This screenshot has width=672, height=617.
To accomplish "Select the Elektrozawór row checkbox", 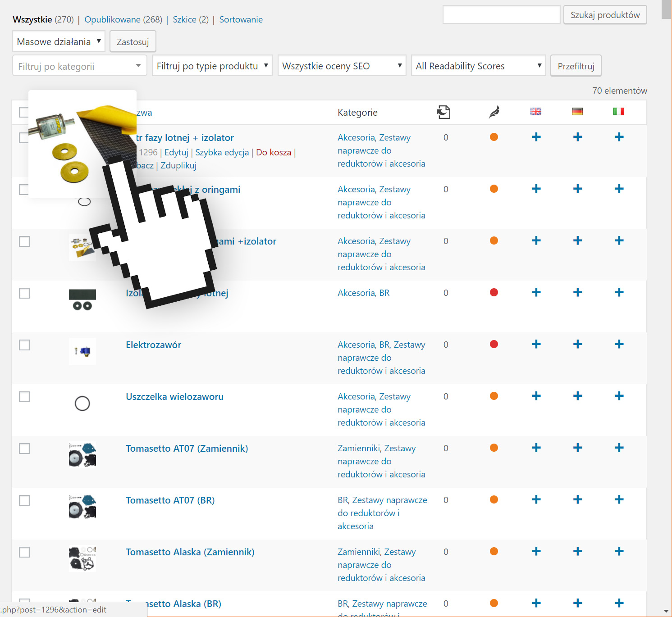I will click(x=24, y=345).
